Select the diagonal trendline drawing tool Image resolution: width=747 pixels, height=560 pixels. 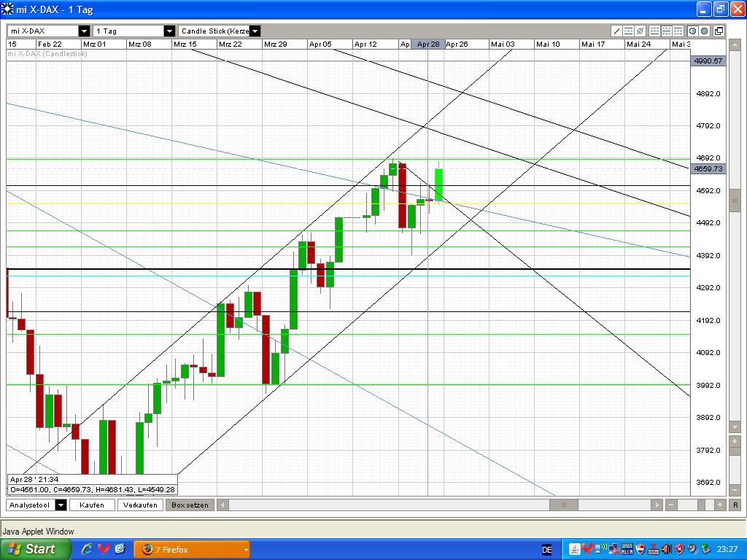point(616,31)
